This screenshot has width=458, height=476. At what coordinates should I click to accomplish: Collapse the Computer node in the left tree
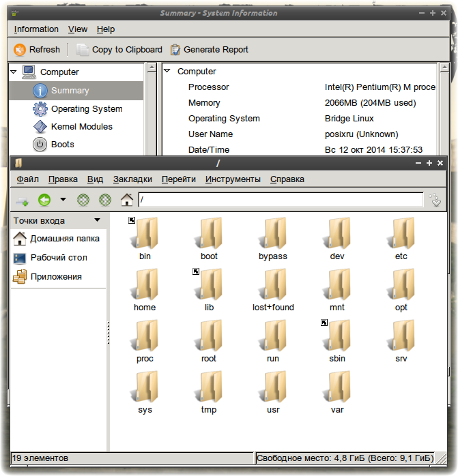(x=14, y=72)
